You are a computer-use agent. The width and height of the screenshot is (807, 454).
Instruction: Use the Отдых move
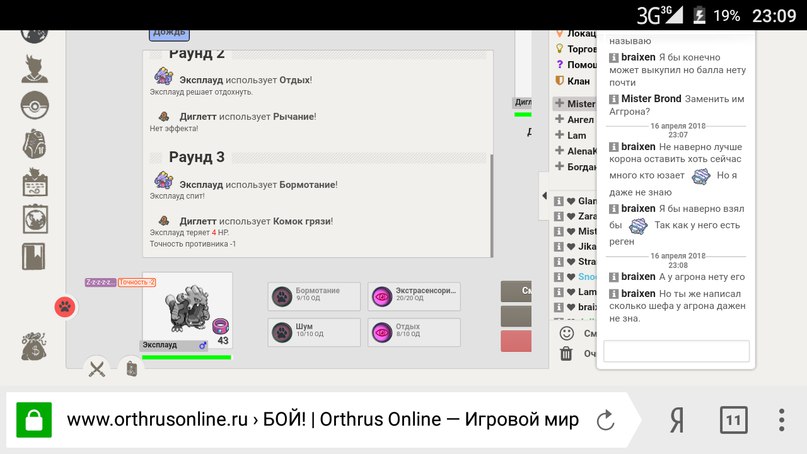[414, 332]
